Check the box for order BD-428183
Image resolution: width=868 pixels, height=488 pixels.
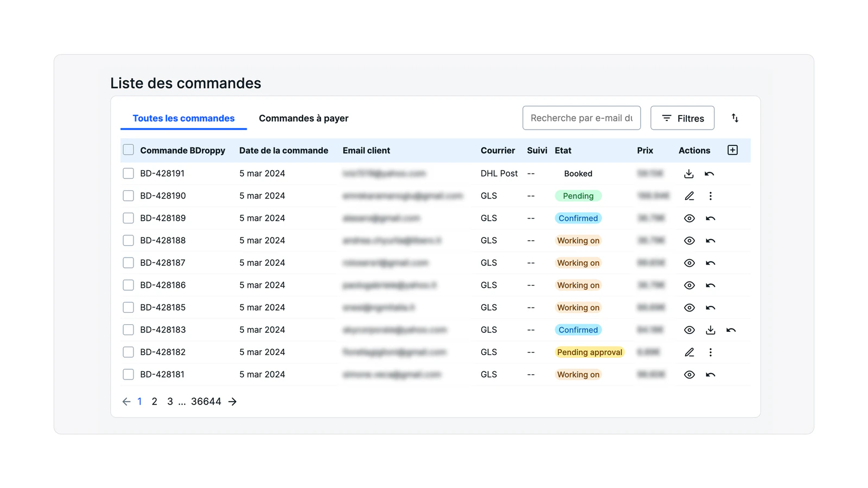pos(128,330)
